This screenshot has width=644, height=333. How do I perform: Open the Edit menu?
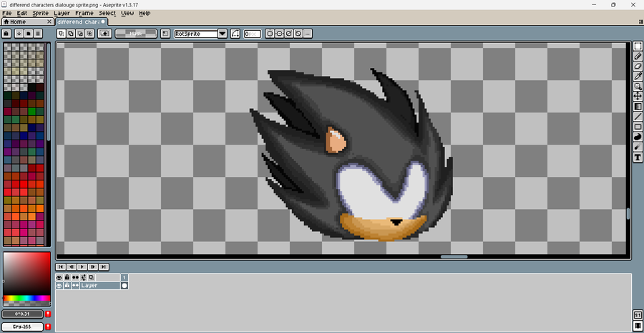click(21, 13)
